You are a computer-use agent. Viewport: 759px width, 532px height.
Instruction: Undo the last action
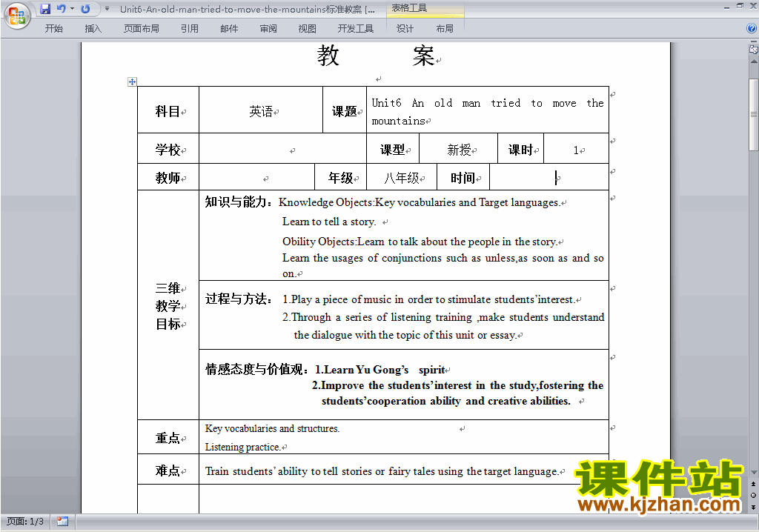click(61, 9)
